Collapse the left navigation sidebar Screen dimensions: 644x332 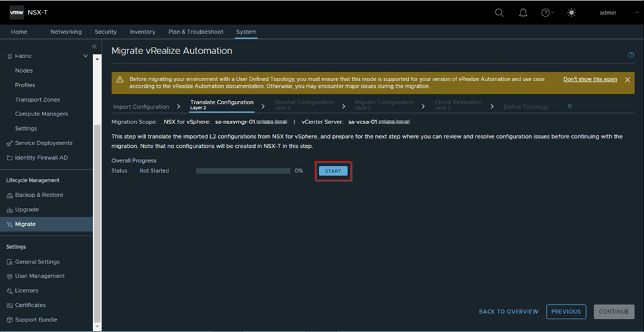94,46
